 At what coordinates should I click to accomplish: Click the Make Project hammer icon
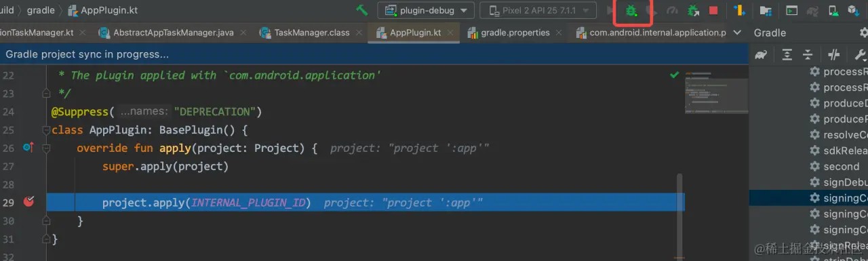362,10
